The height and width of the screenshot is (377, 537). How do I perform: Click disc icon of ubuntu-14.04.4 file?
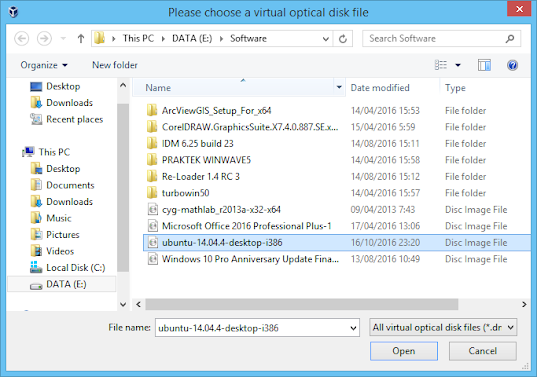pos(153,242)
